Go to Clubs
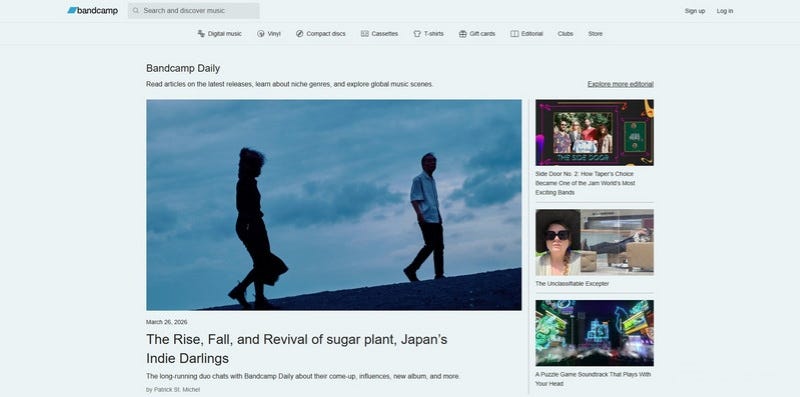Image resolution: width=800 pixels, height=397 pixels. pyautogui.click(x=565, y=34)
